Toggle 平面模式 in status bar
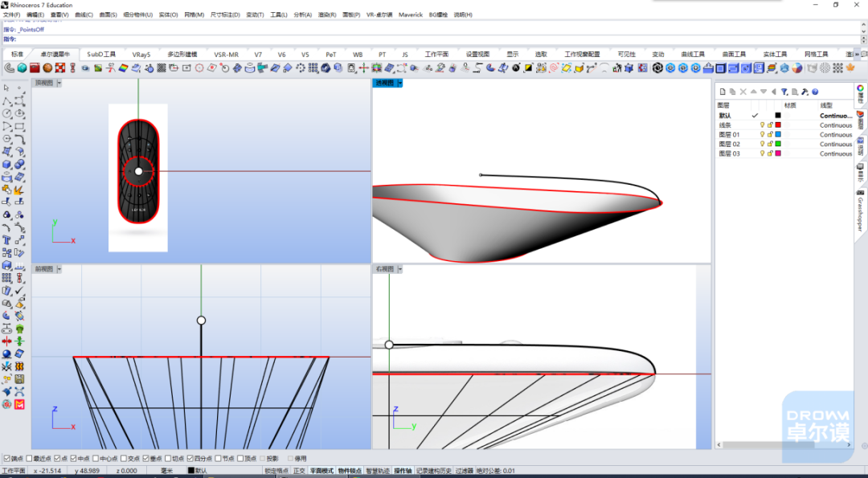 (x=321, y=471)
